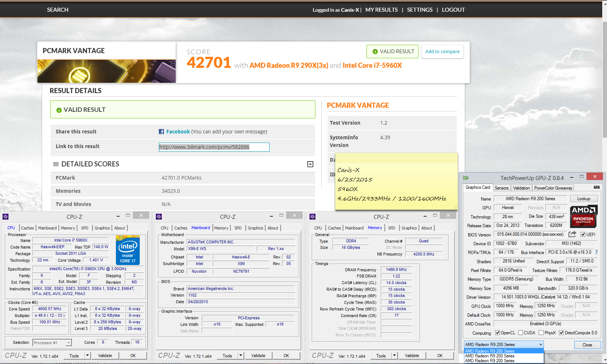This screenshot has width=607, height=364.
Task: Click the Bus Interface question mark in GPU-Z
Action: click(596, 252)
